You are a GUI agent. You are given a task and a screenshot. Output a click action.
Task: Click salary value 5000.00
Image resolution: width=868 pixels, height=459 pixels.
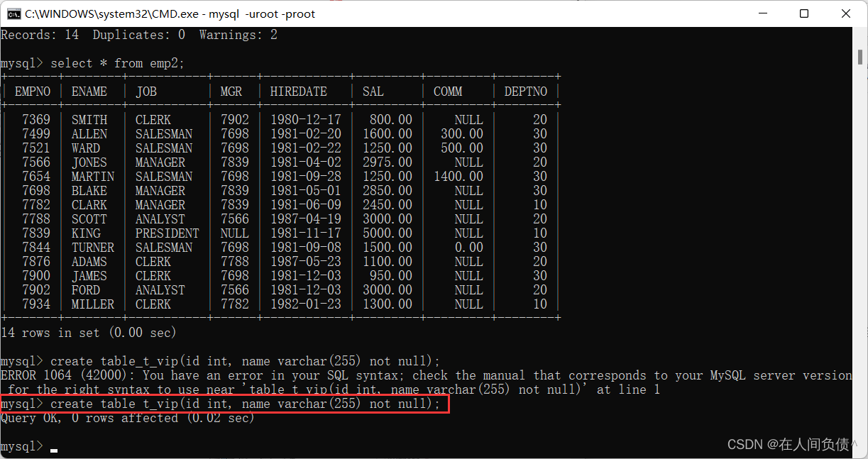click(x=388, y=233)
